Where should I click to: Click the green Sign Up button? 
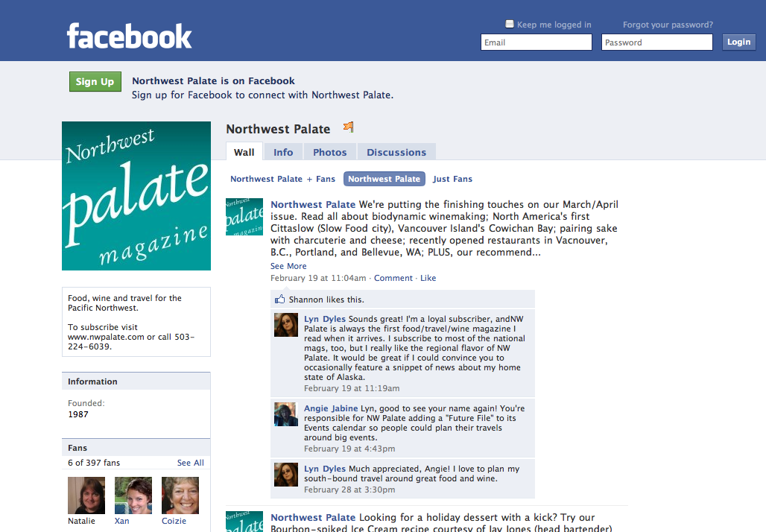point(95,81)
